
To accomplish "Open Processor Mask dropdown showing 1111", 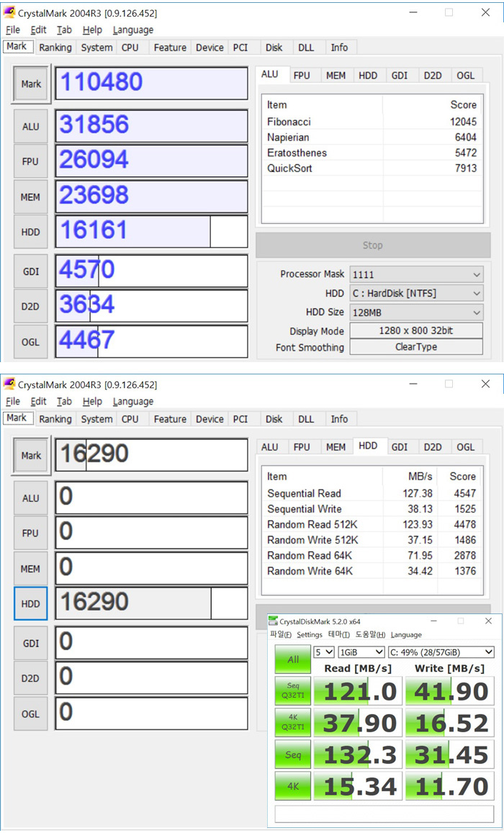I will (416, 274).
